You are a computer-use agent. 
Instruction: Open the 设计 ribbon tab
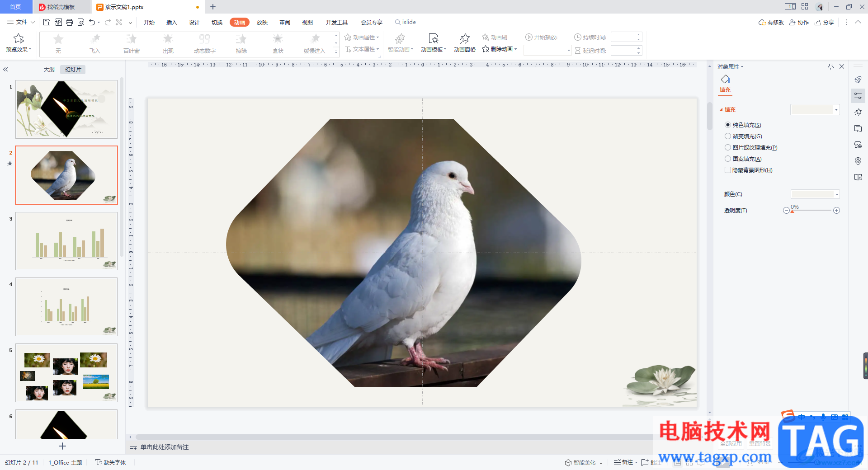pos(194,22)
